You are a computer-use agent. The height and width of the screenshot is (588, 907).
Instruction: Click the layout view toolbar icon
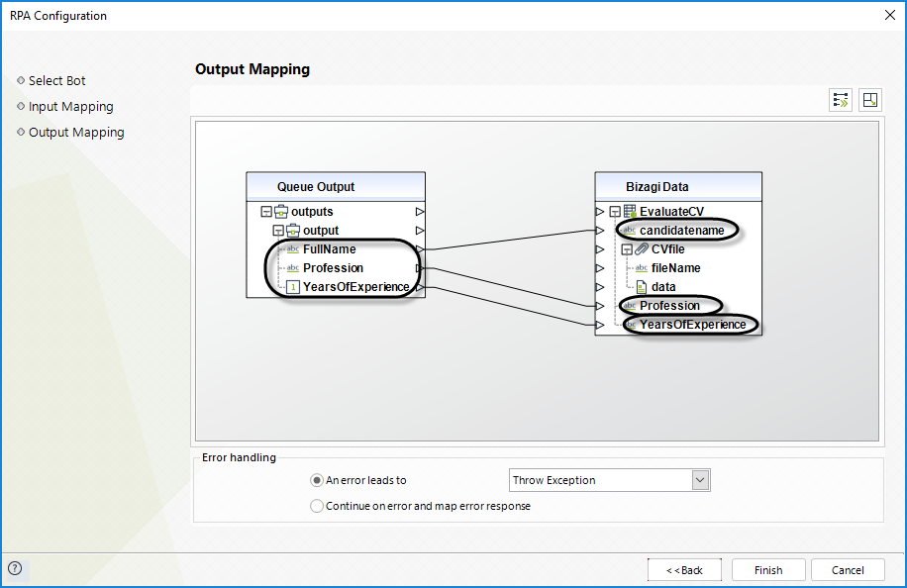point(870,100)
